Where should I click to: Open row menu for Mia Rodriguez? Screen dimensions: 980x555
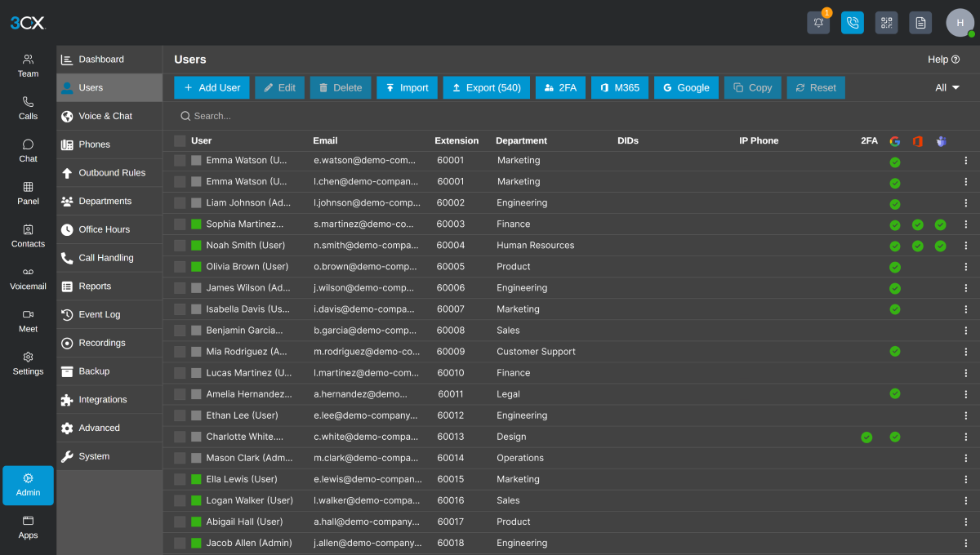tap(965, 352)
